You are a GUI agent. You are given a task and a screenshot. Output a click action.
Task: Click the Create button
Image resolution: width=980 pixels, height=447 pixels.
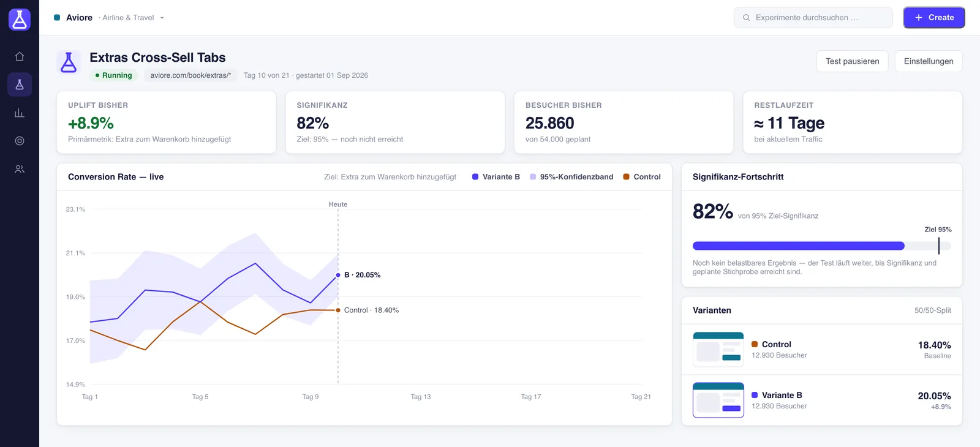[x=934, y=18]
